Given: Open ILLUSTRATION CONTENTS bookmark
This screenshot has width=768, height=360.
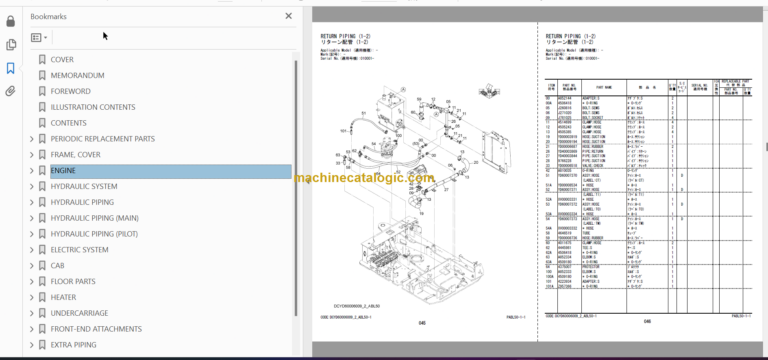Looking at the screenshot, I should coord(93,107).
